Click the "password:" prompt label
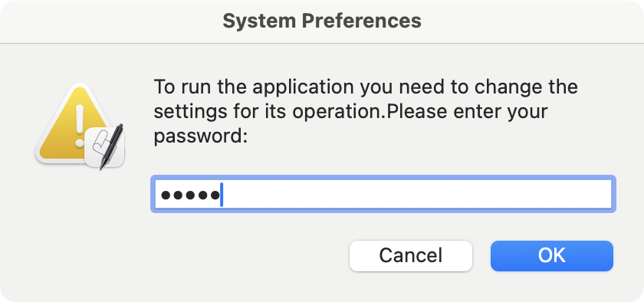 [200, 136]
